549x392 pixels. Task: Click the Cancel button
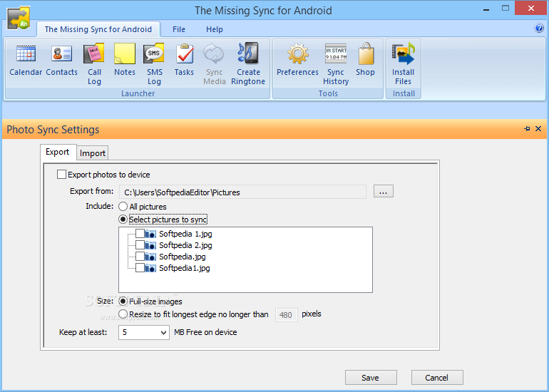tap(437, 378)
